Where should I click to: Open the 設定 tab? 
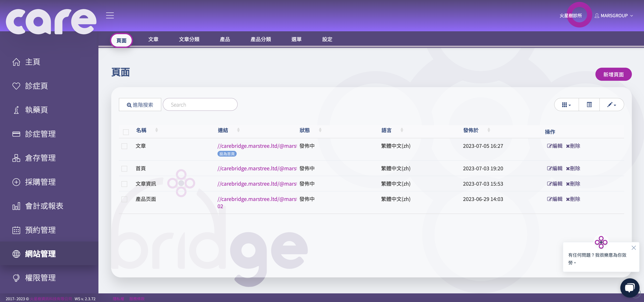(x=327, y=39)
